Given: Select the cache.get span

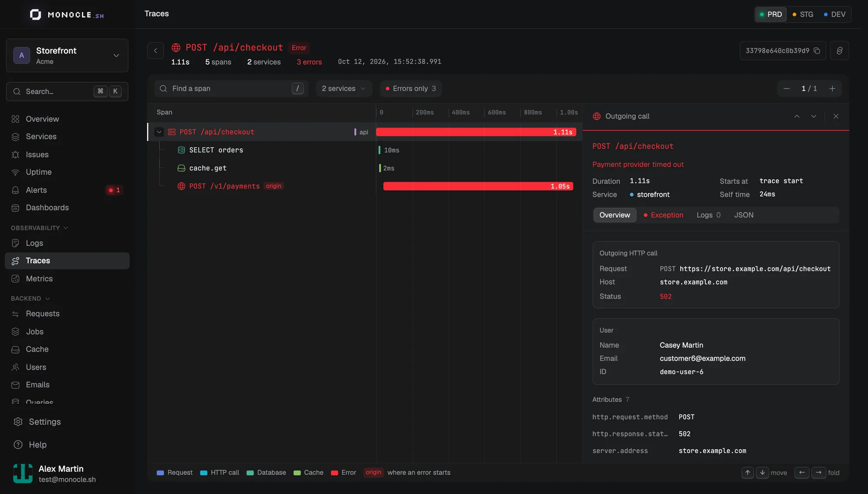Looking at the screenshot, I should point(365,168).
